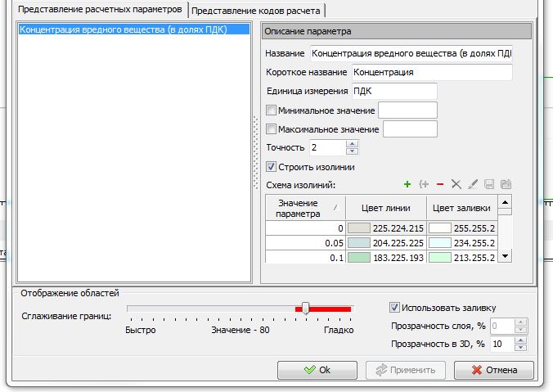Click the X clear isolines icon
The image size is (553, 392).
(456, 185)
